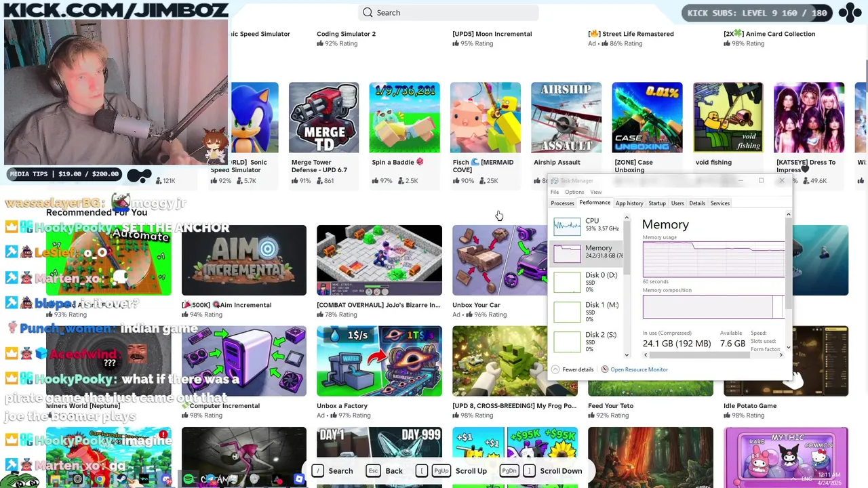Click the CPU usage mini graph
Viewport: 868px width, 488px height.
[x=567, y=225]
